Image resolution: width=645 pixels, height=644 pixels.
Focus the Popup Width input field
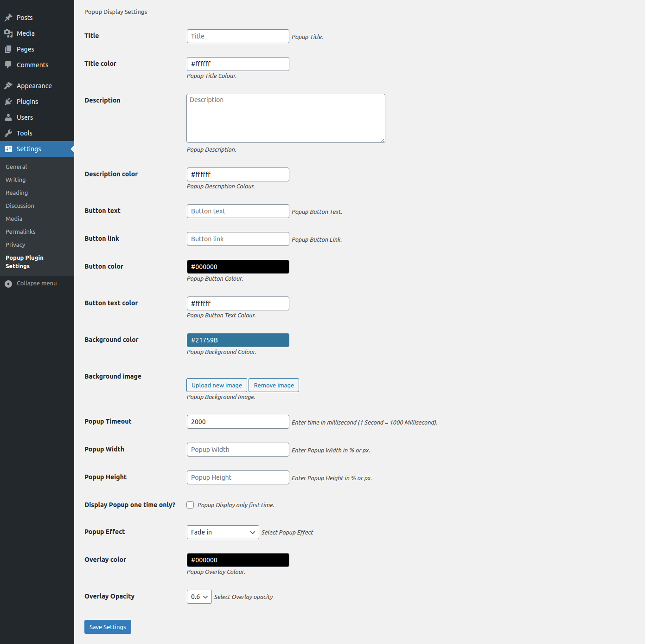[x=238, y=450]
